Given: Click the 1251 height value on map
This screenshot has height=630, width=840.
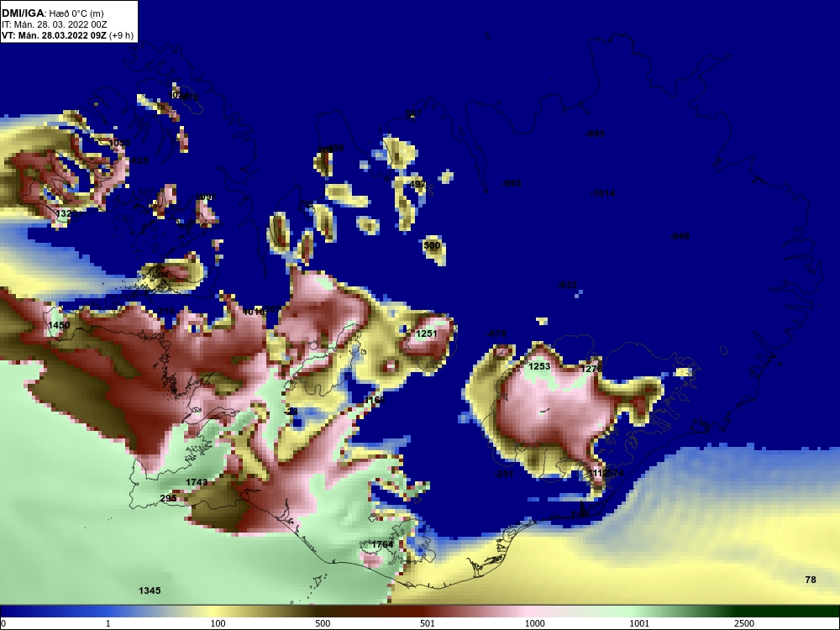Looking at the screenshot, I should point(427,333).
